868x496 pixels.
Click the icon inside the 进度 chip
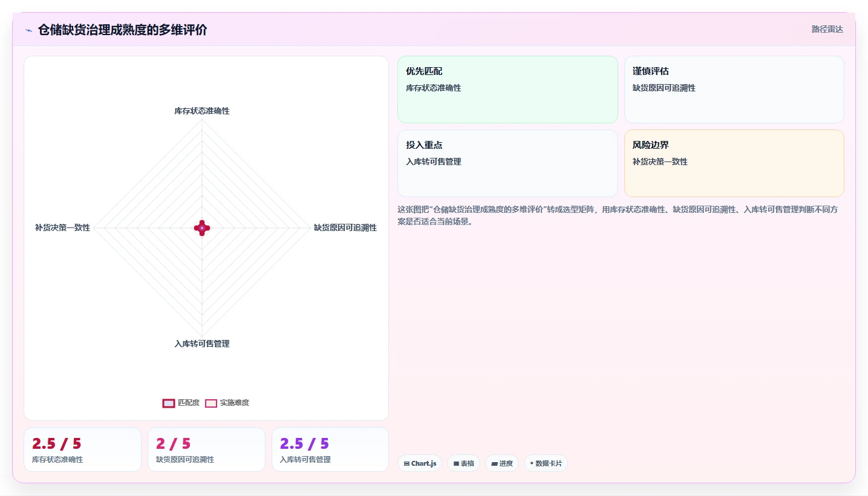tap(494, 464)
